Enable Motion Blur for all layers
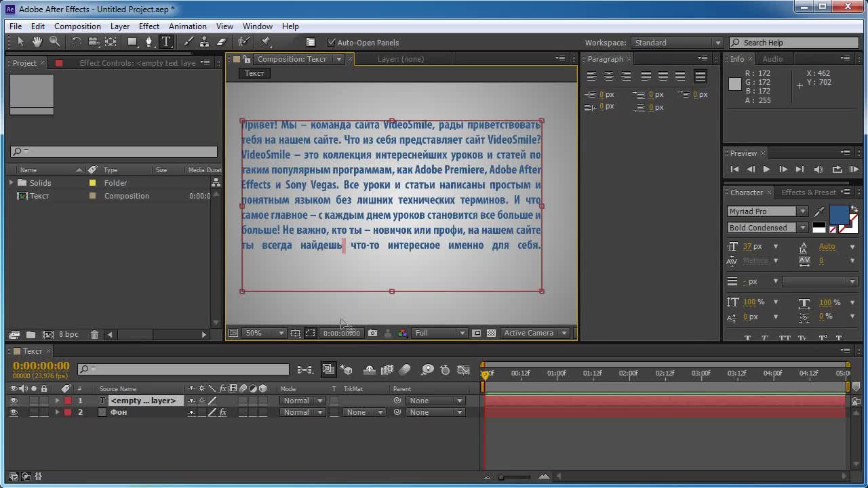 (x=405, y=369)
